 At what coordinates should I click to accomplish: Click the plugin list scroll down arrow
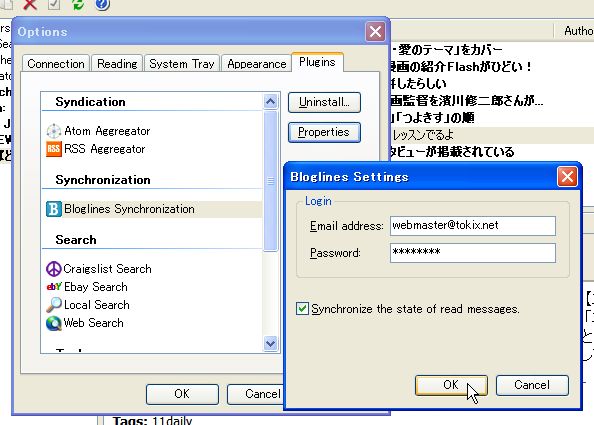pyautogui.click(x=270, y=344)
